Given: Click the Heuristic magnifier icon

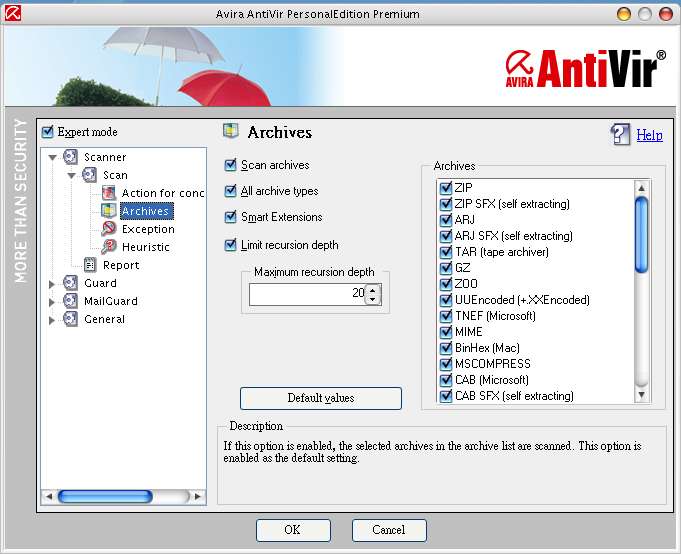Looking at the screenshot, I should pos(109,247).
